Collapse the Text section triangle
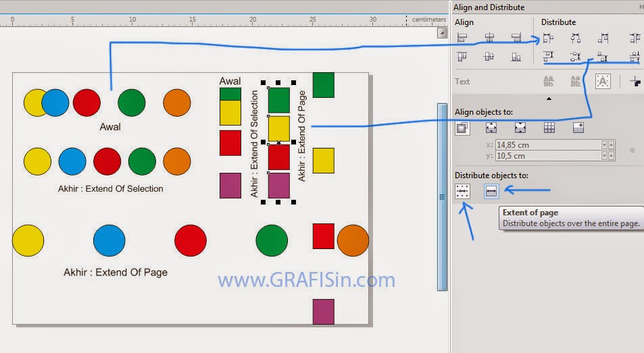 549,99
